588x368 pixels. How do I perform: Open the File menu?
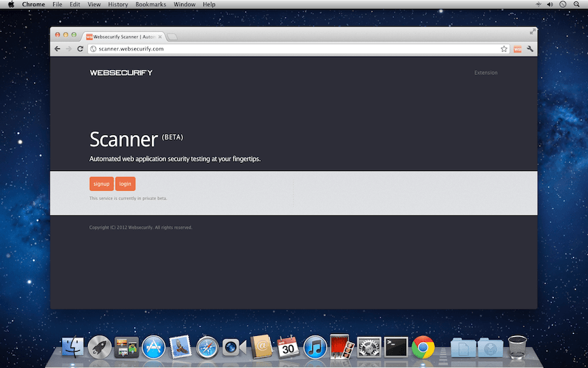point(57,5)
